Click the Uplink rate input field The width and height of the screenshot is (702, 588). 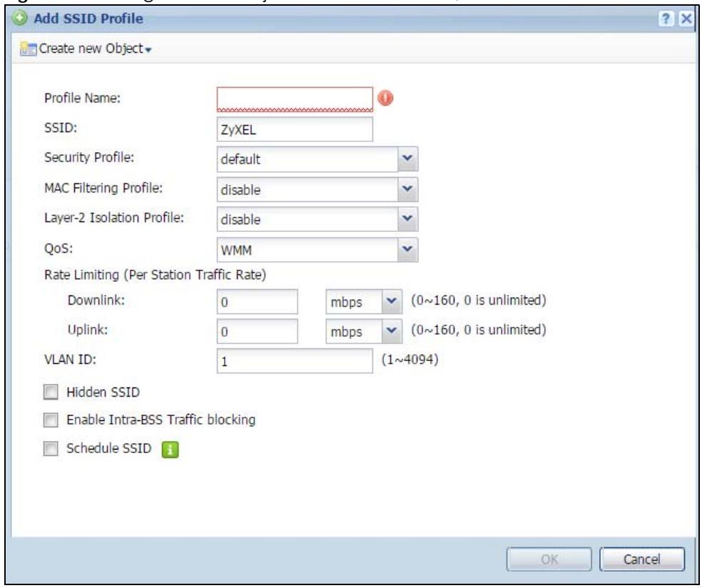point(257,331)
